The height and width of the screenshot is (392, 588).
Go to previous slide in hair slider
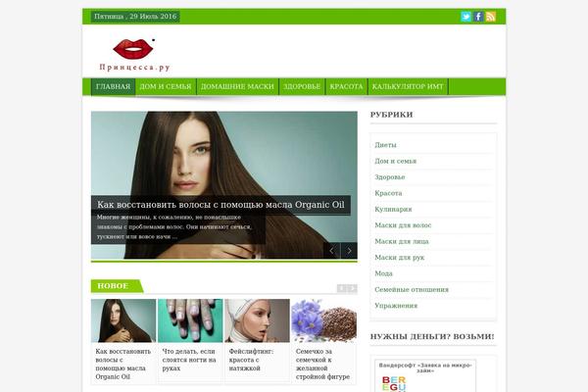(x=331, y=251)
